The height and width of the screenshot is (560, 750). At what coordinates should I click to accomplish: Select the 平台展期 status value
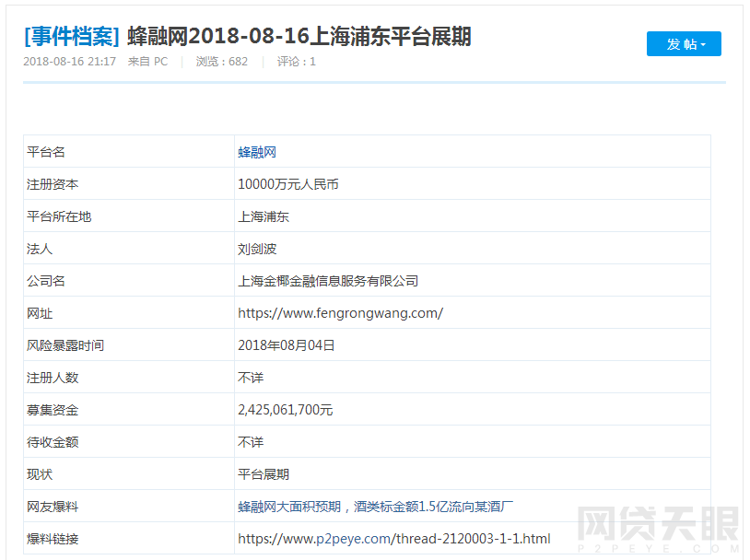[x=264, y=474]
